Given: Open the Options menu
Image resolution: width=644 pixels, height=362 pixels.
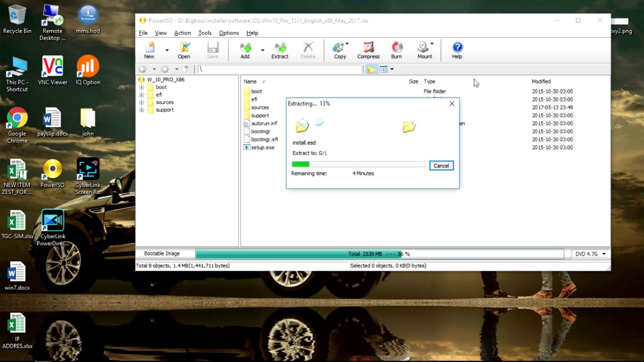Looking at the screenshot, I should click(229, 33).
